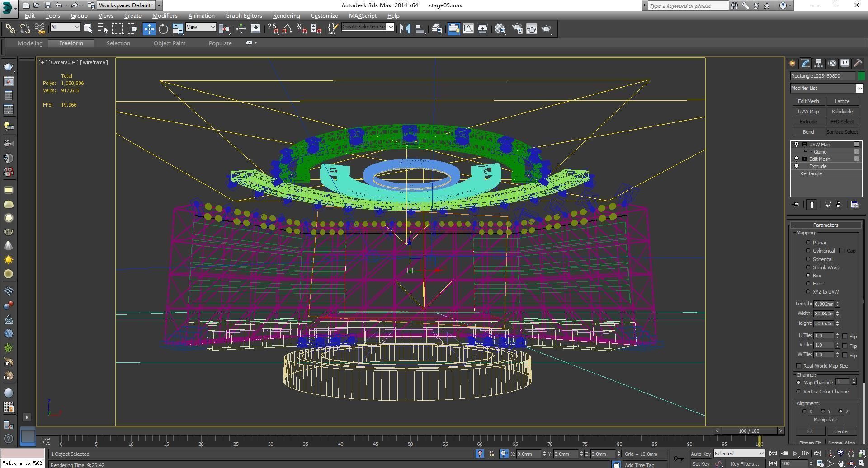The height and width of the screenshot is (468, 868).
Task: Choose Bind to Space Warp tool
Action: pyautogui.click(x=40, y=29)
